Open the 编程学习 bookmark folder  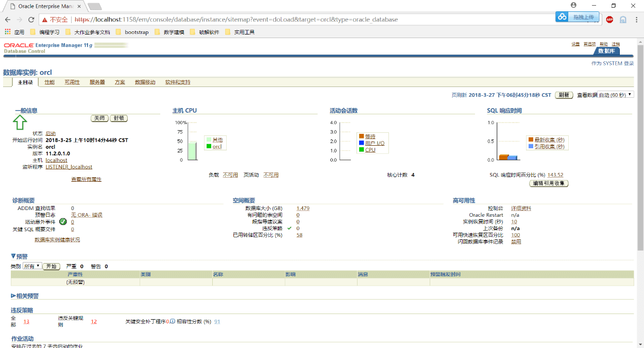(44, 32)
